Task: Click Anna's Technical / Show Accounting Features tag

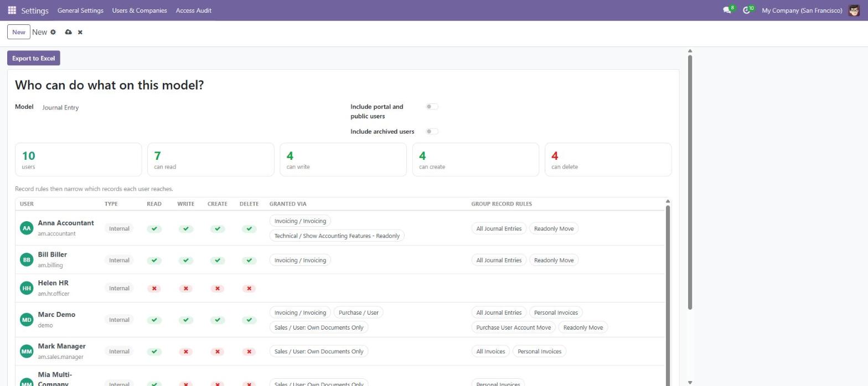Action: tap(337, 236)
